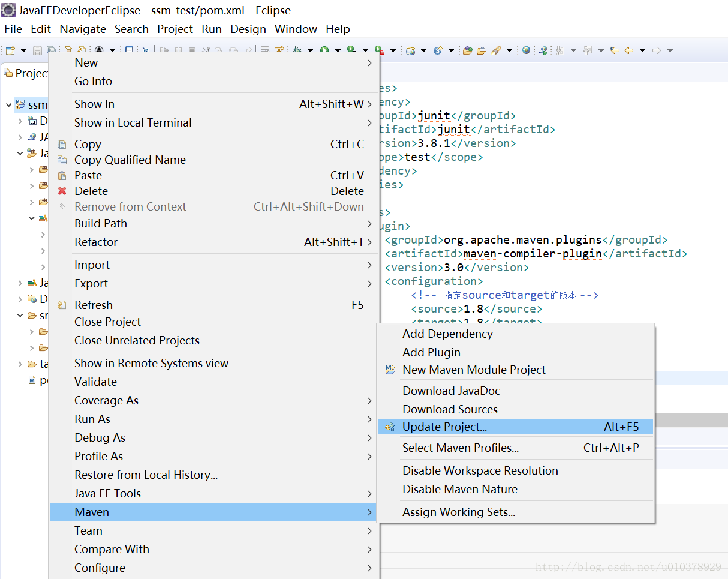
Task: Open the File menu
Action: (x=13, y=29)
